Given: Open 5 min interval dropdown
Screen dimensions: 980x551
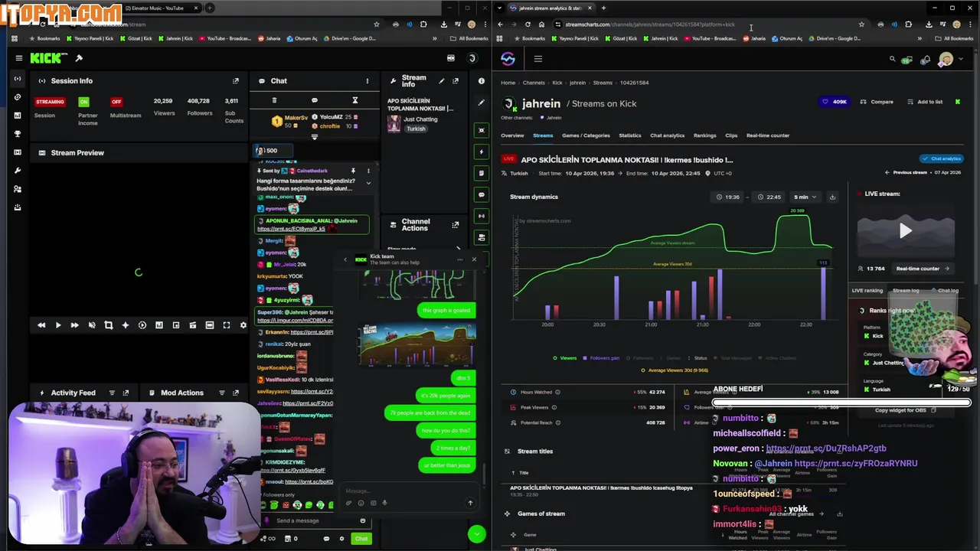Looking at the screenshot, I should [x=805, y=197].
